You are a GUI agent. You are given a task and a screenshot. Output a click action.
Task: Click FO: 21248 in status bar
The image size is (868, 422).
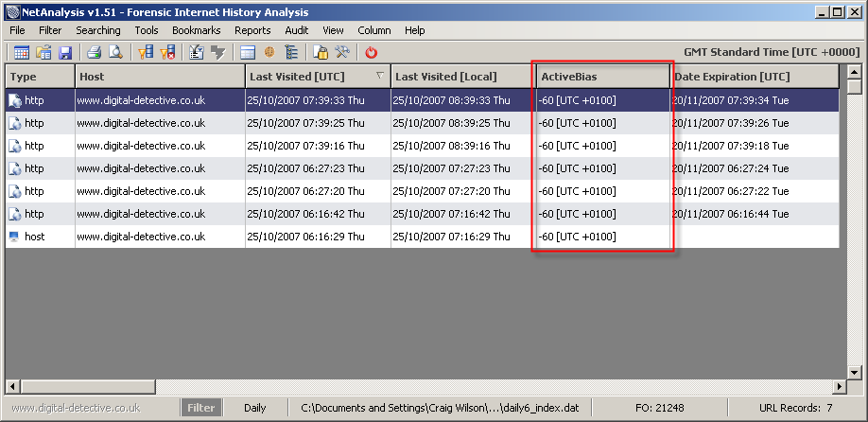[660, 408]
